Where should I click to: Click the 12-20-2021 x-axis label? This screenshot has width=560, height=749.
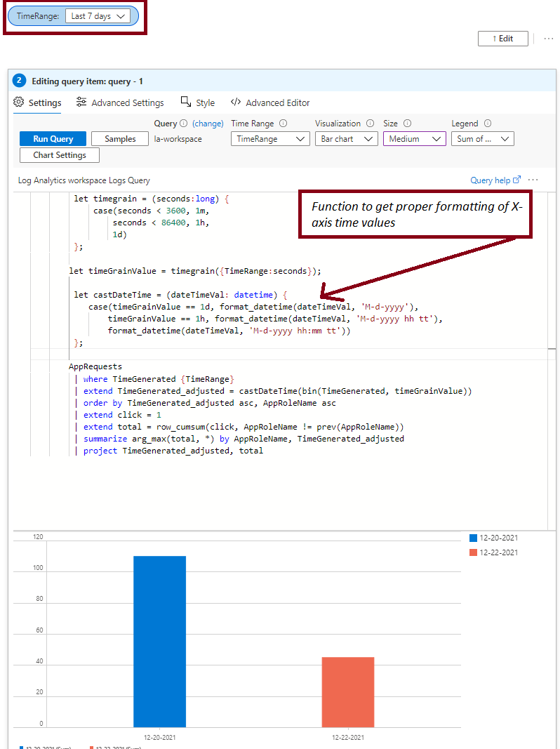tap(159, 738)
